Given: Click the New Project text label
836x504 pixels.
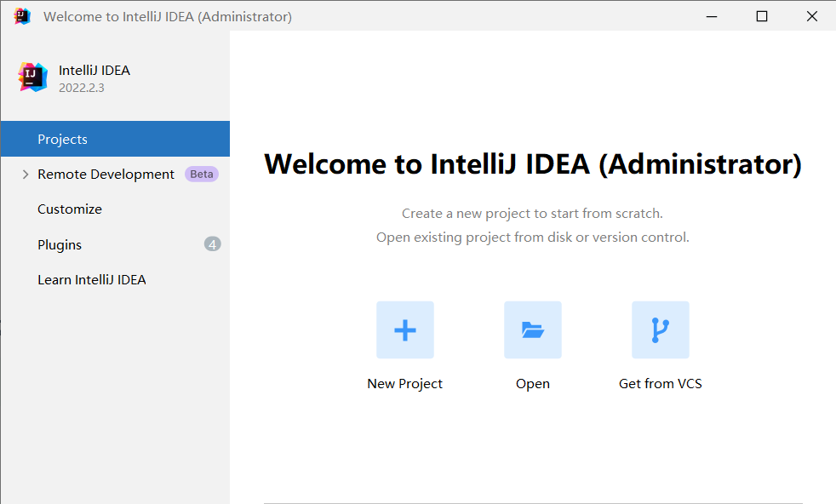Looking at the screenshot, I should pos(404,384).
